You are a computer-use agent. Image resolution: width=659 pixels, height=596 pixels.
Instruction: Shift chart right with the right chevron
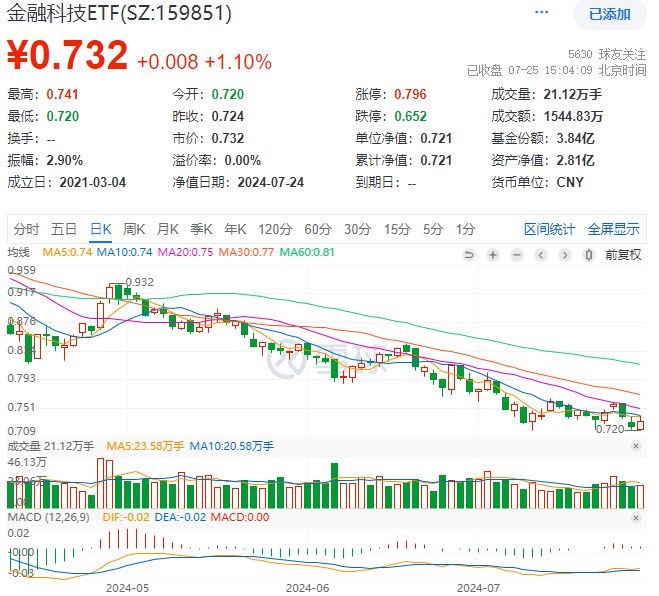[x=565, y=255]
